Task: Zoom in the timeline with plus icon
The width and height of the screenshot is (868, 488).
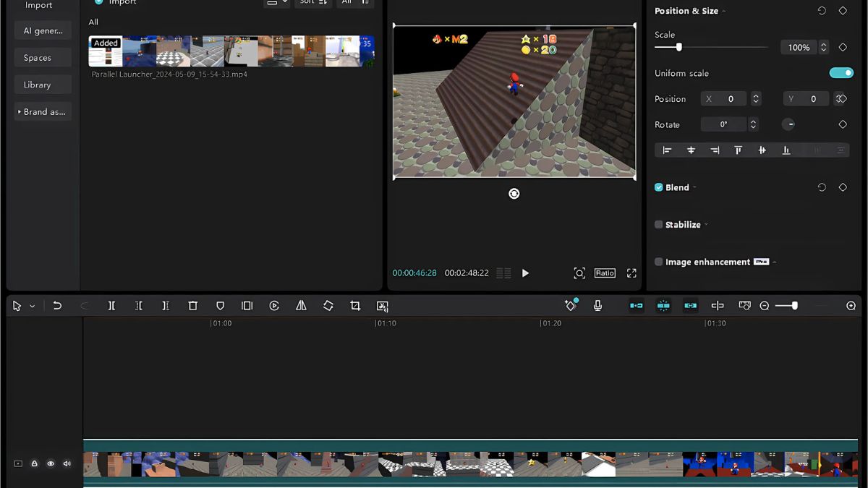Action: [851, 306]
